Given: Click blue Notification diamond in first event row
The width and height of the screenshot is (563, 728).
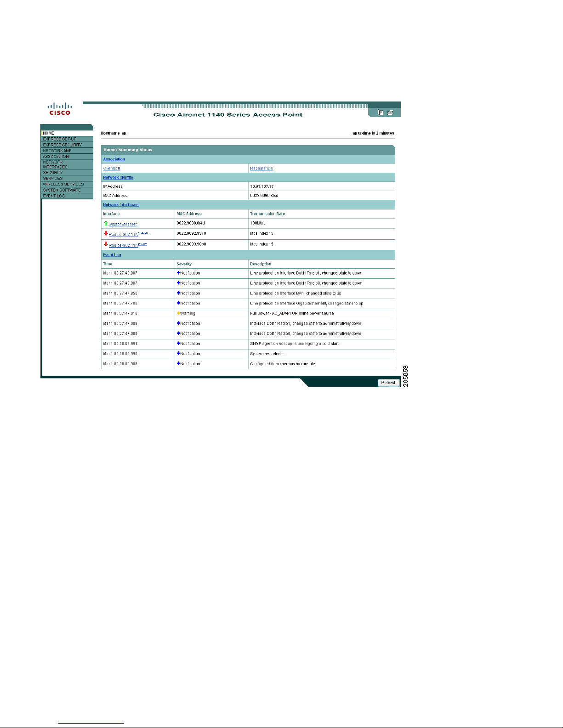Looking at the screenshot, I should [x=178, y=273].
